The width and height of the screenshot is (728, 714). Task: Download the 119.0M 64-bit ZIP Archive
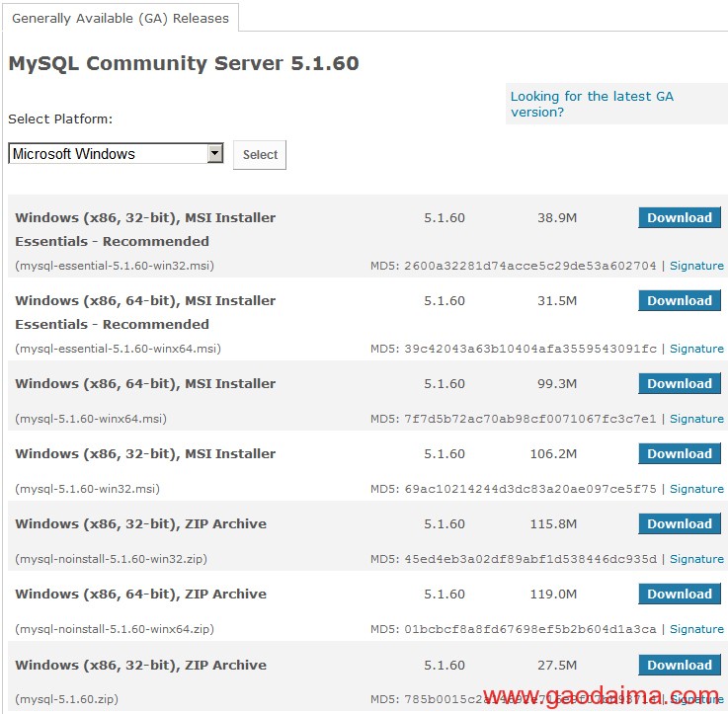click(x=680, y=595)
